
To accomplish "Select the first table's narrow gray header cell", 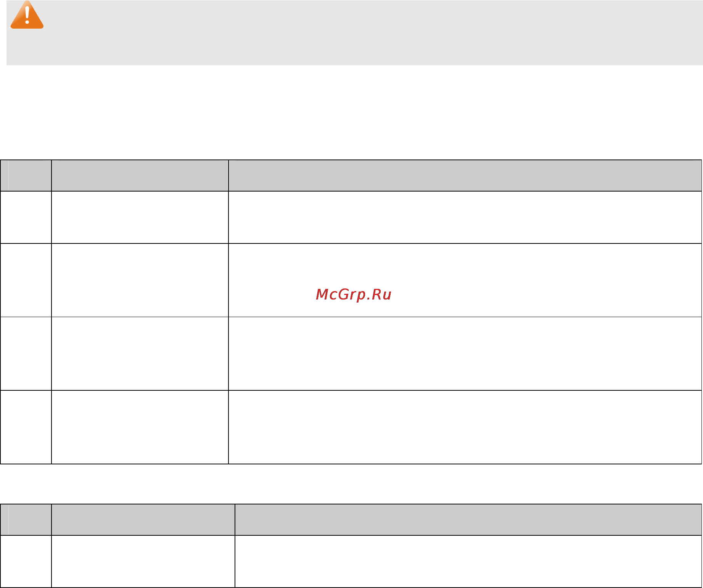I will point(26,176).
